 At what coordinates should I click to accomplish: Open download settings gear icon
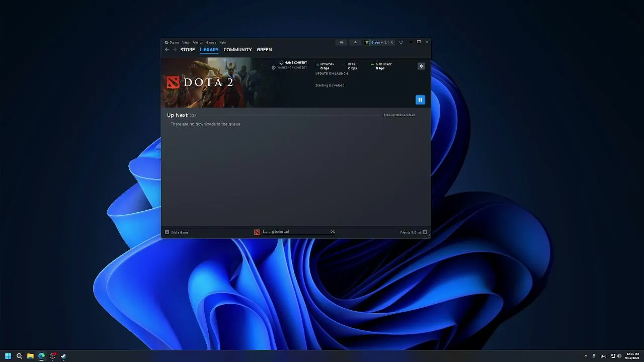tap(421, 66)
